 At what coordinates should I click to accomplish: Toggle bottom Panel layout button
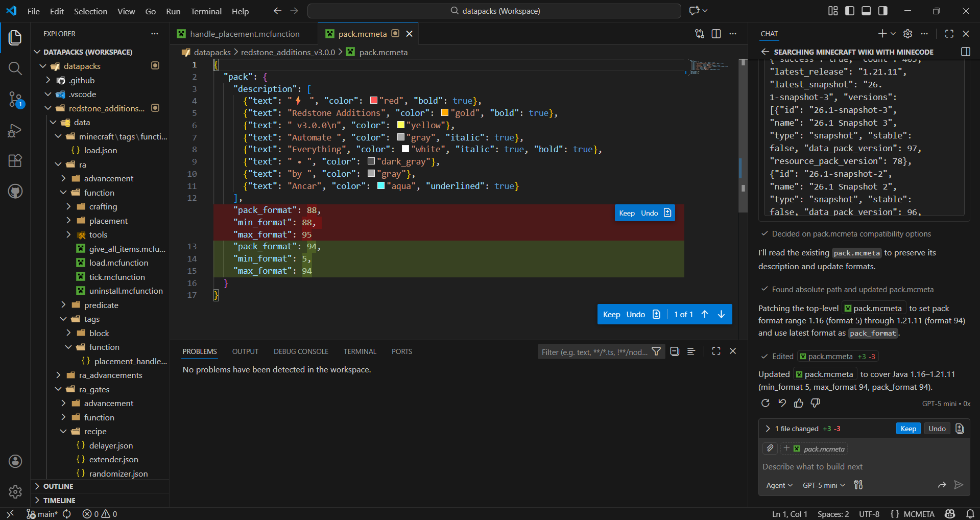[x=866, y=11]
